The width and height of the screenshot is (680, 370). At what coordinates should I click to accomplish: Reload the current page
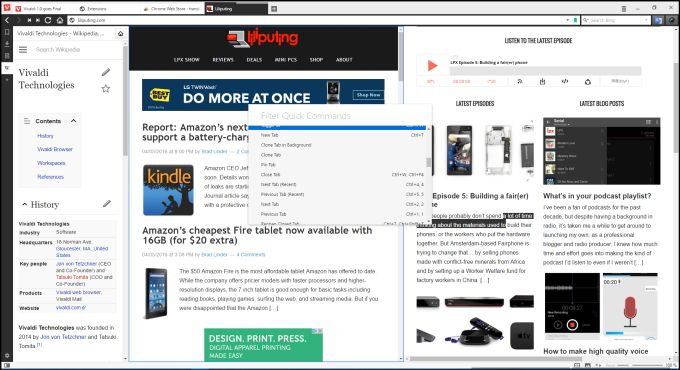point(48,20)
